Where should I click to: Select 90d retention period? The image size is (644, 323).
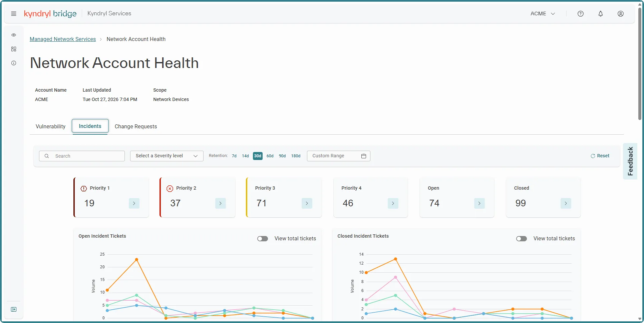click(282, 156)
